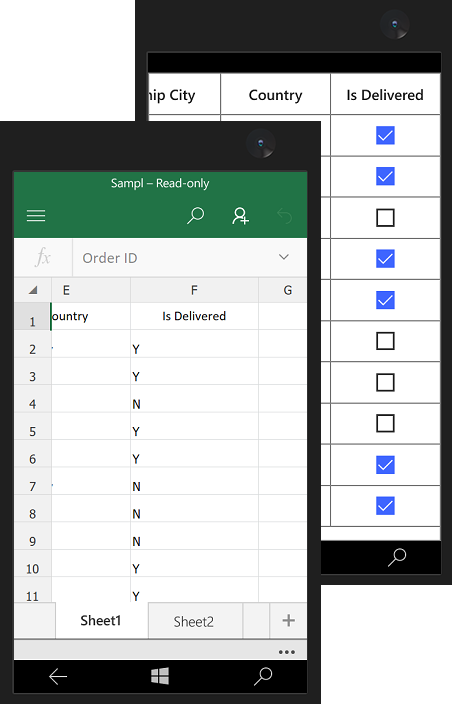Select row 1 header
This screenshot has width=452, height=704.
[32, 317]
